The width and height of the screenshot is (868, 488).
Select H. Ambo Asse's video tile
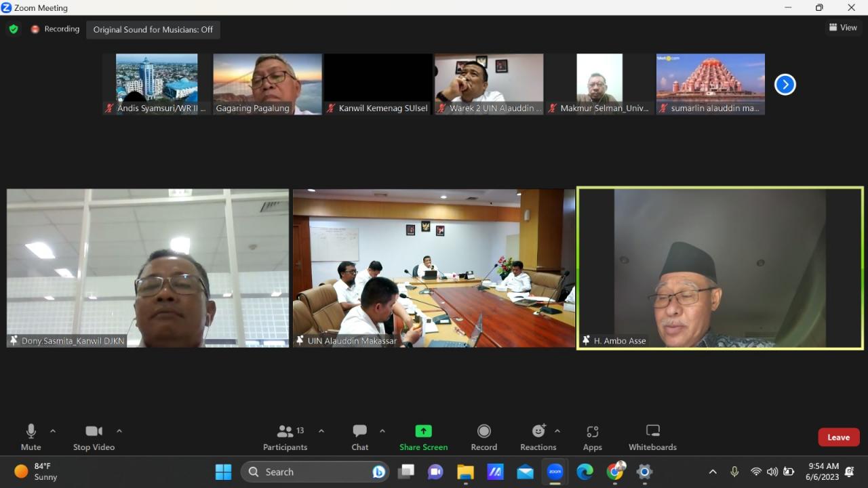[720, 267]
